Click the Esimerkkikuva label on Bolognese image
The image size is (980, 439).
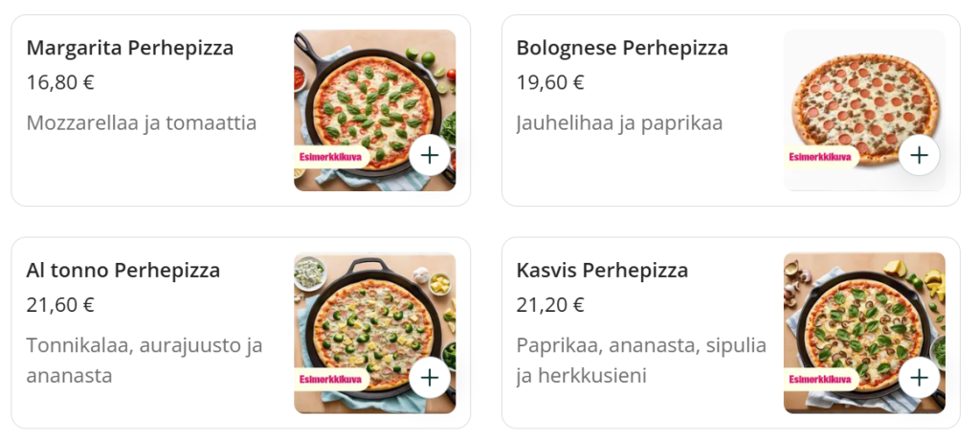click(820, 157)
